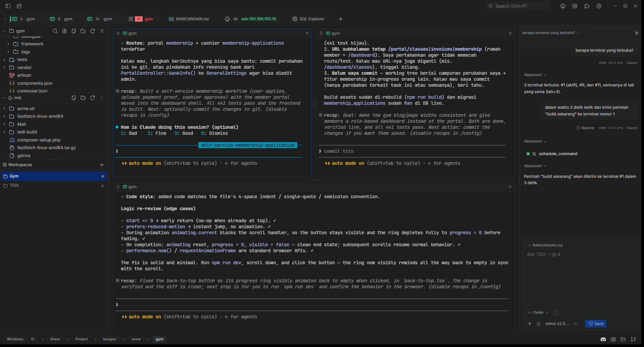Click the Discord icon in status bar
Viewport: 644px width, 347px height.
(x=603, y=339)
